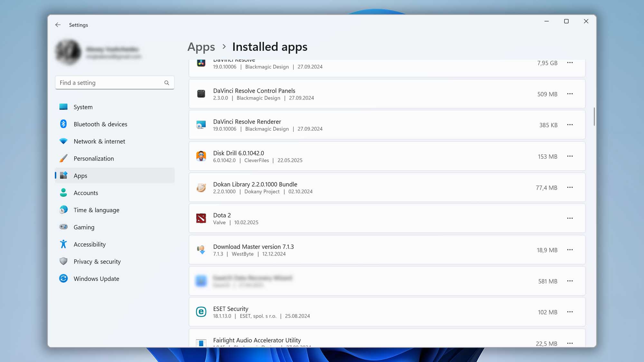Click the Bluetooth icon in sidebar
The image size is (644, 362).
point(63,124)
